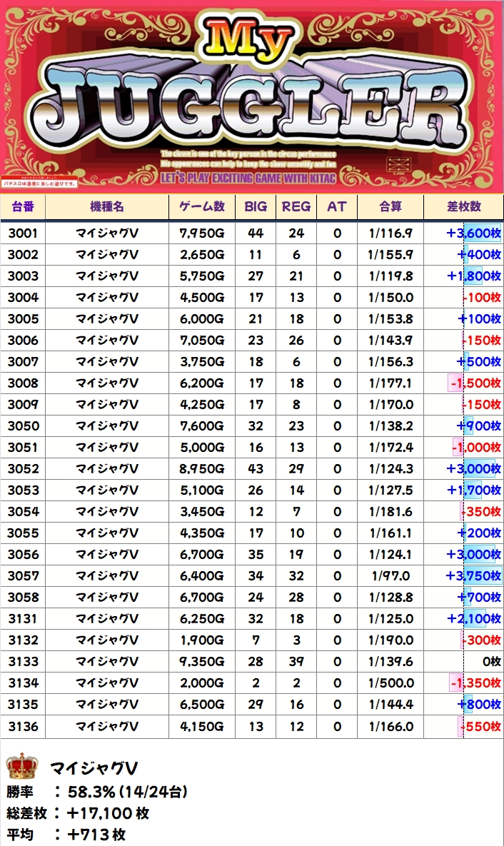Click the REG column header

(296, 206)
